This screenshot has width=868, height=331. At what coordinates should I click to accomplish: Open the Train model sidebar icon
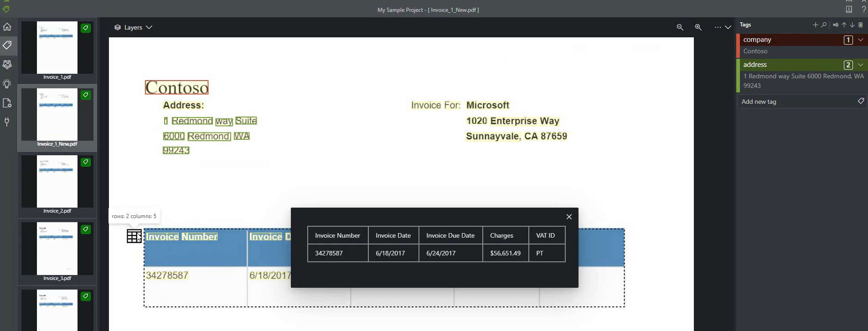click(7, 65)
